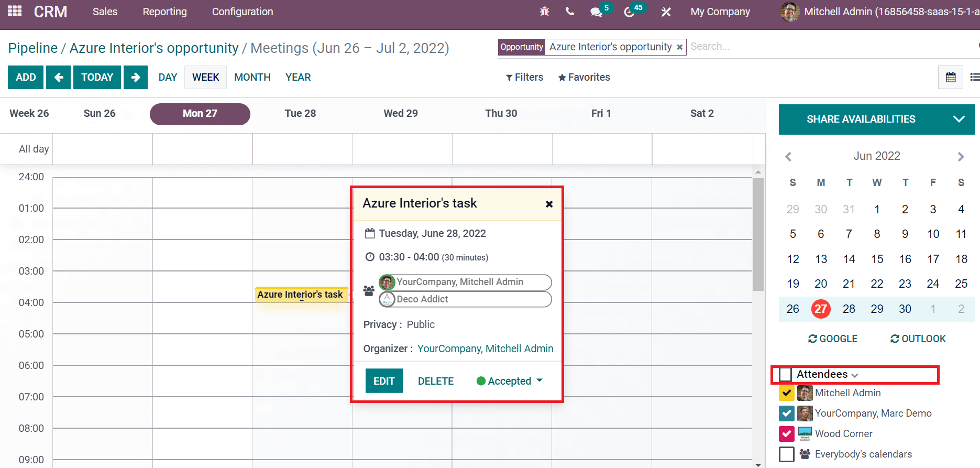
Task: Switch to calendar view icon
Action: click(951, 77)
